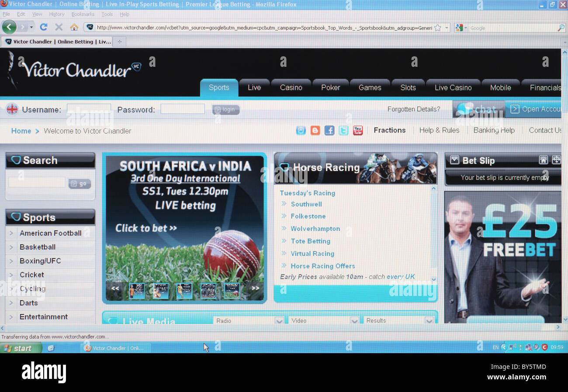Click the Firefox back arrow button
The width and height of the screenshot is (568, 392).
(9, 27)
